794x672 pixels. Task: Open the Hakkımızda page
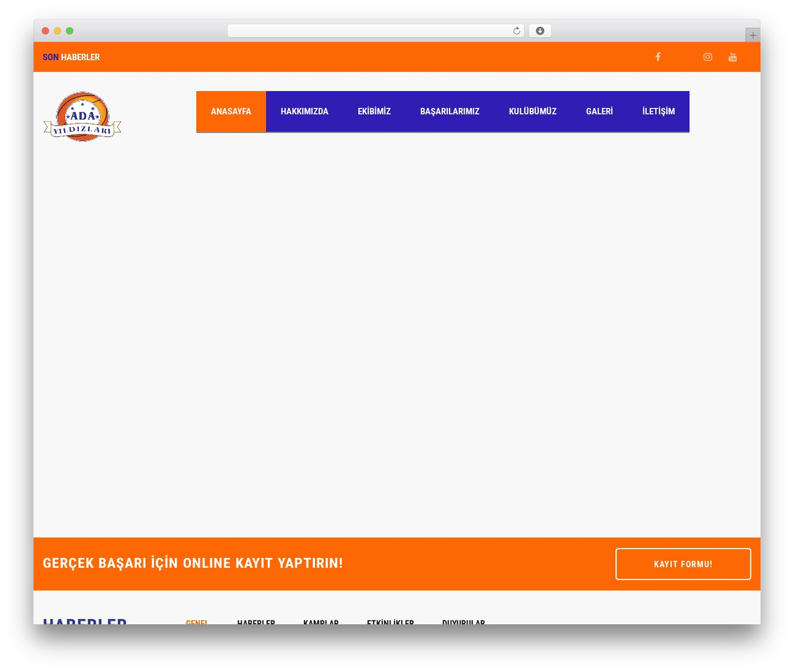pyautogui.click(x=305, y=112)
